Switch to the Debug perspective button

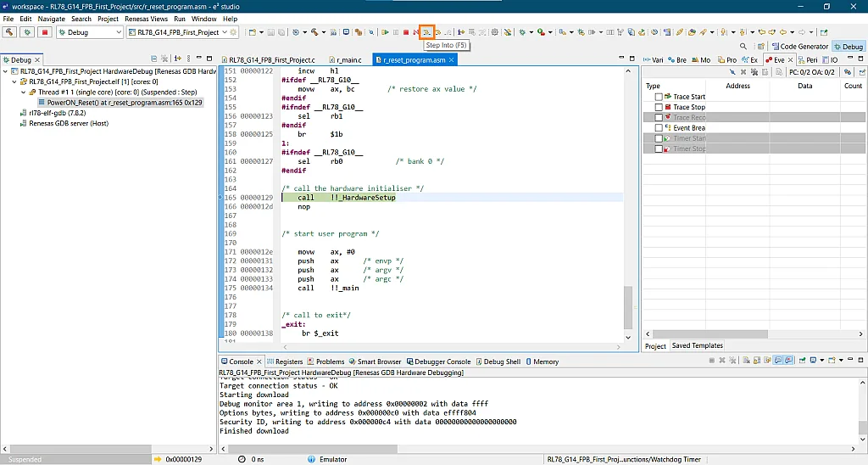[848, 47]
